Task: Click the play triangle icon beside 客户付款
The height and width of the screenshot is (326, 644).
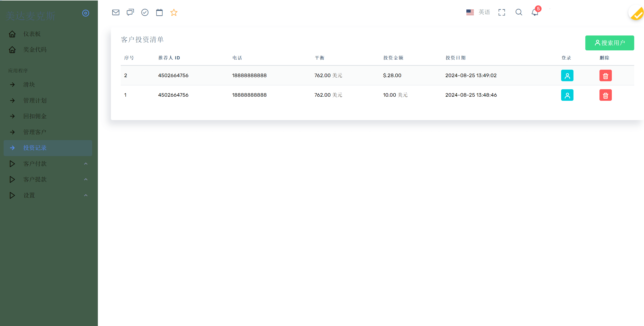Action: [x=12, y=164]
